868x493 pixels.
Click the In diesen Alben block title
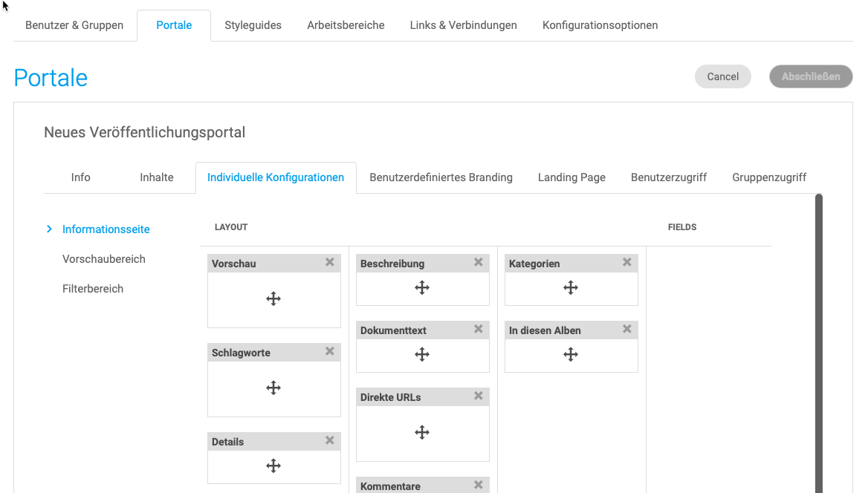pyautogui.click(x=545, y=331)
